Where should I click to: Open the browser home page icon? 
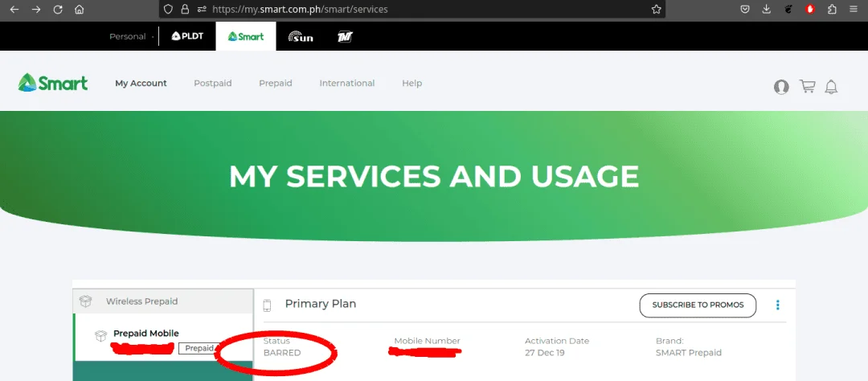(79, 10)
